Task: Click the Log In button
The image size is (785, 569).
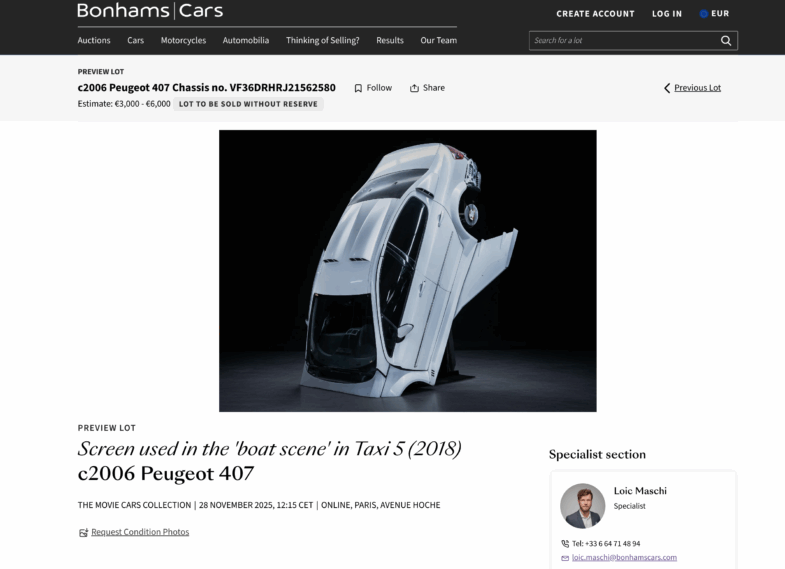Action: pyautogui.click(x=667, y=14)
